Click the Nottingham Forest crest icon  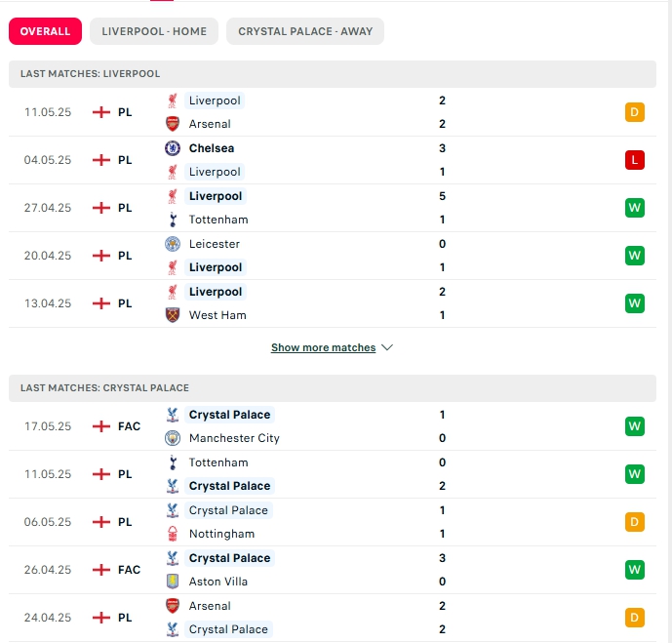[173, 534]
